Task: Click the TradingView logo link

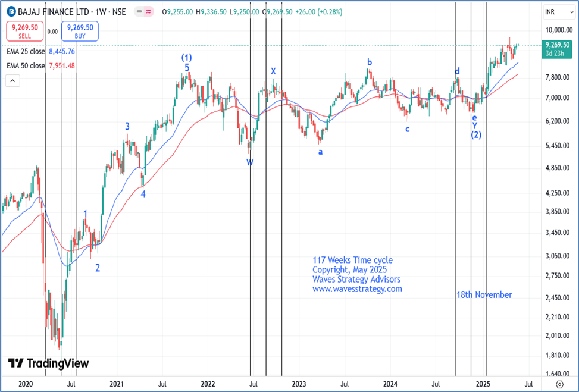Action: 48,363
